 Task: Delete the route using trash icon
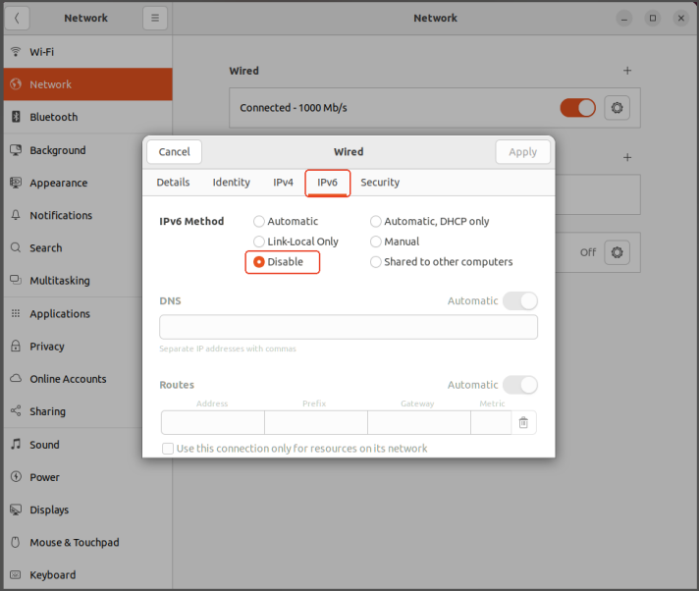[523, 422]
